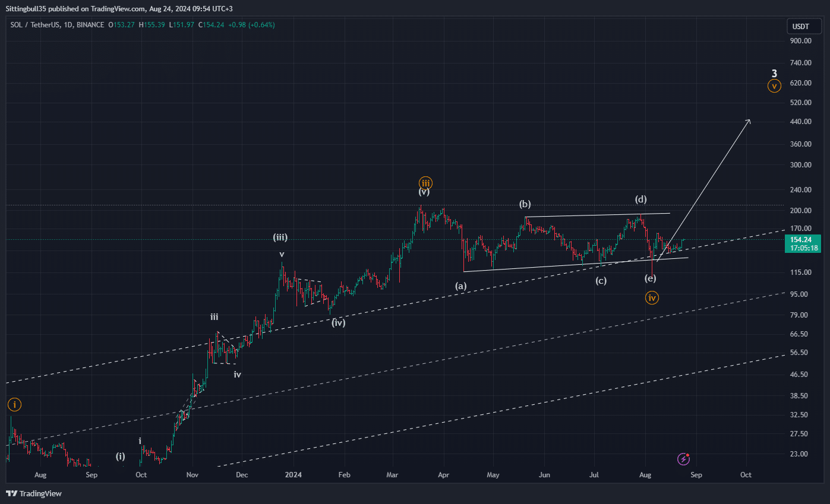
Task: Click the May label on time axis
Action: point(493,475)
